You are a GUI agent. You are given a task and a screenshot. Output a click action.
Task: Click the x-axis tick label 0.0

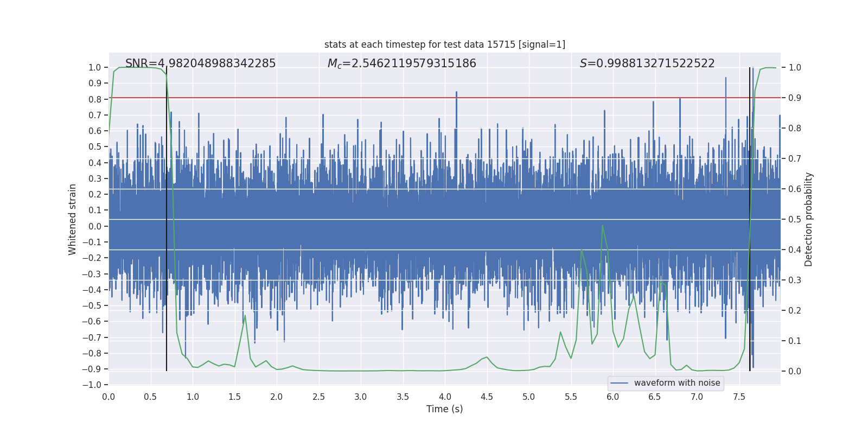pos(108,397)
